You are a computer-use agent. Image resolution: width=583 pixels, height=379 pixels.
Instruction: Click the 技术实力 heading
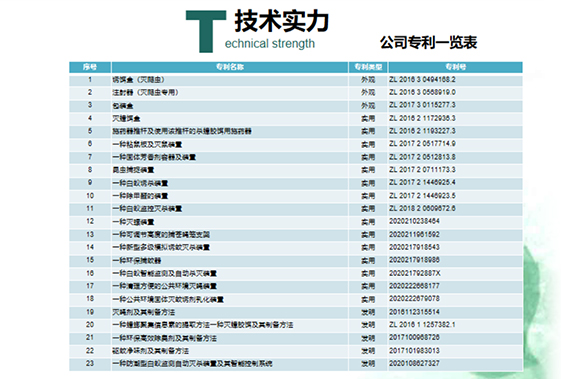point(282,21)
